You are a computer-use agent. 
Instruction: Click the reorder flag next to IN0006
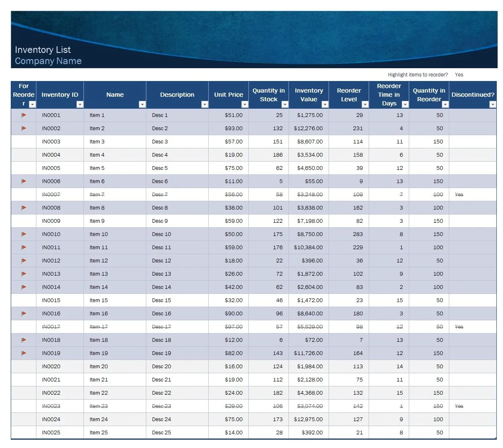coord(24,181)
